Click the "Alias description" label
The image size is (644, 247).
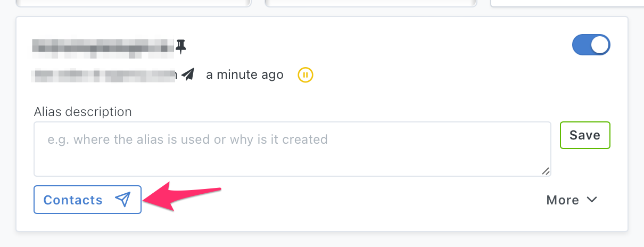coord(82,112)
